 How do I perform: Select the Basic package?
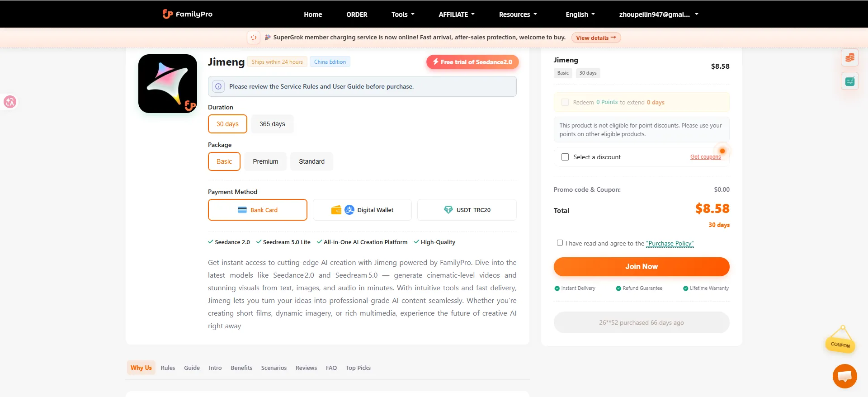[224, 161]
